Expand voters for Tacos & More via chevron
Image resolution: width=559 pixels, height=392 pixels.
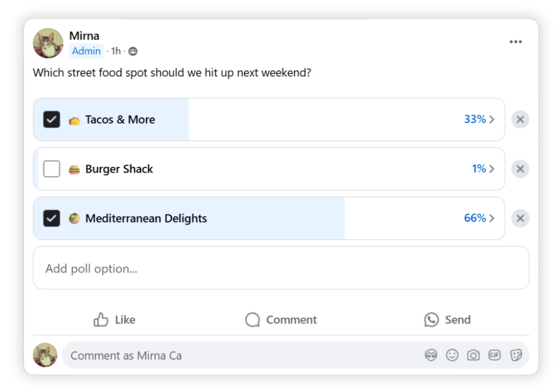click(492, 119)
